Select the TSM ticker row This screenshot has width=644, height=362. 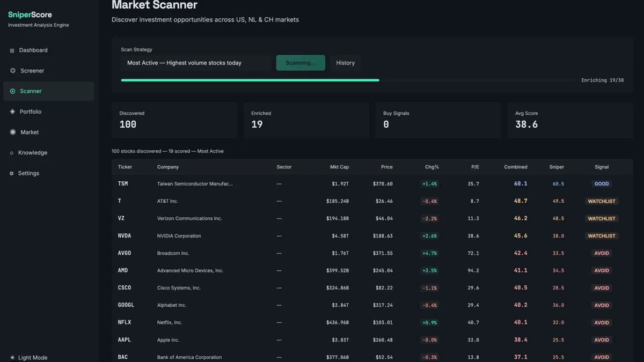372,183
